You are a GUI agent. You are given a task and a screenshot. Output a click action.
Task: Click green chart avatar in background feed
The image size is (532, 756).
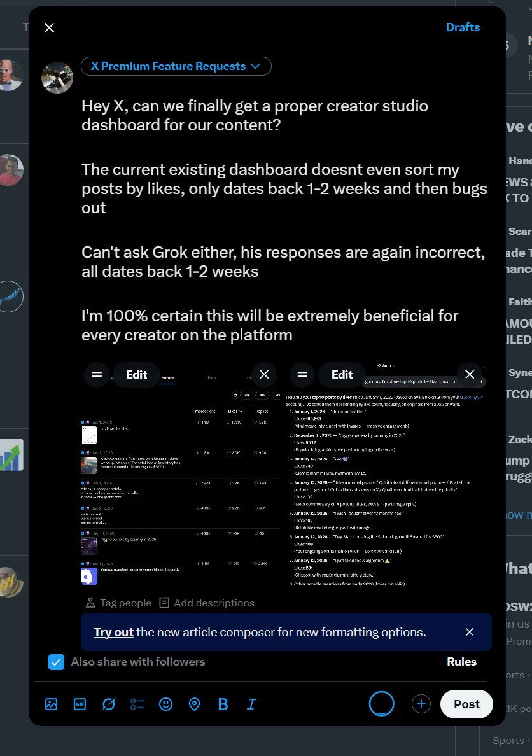pos(11,455)
